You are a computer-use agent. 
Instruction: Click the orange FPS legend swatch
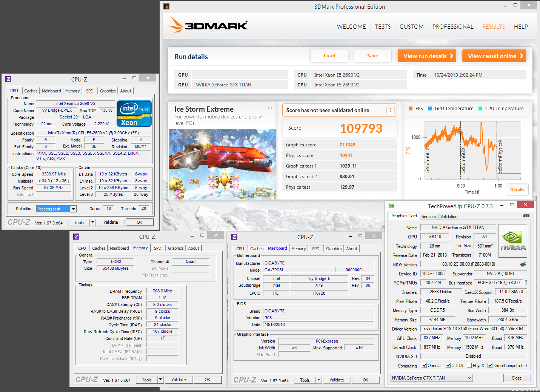(x=411, y=109)
